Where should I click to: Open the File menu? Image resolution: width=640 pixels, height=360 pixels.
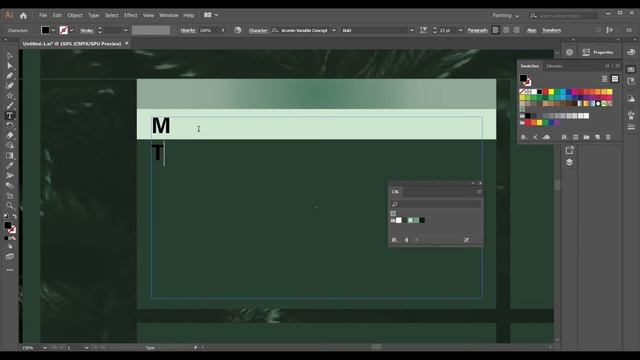point(43,16)
